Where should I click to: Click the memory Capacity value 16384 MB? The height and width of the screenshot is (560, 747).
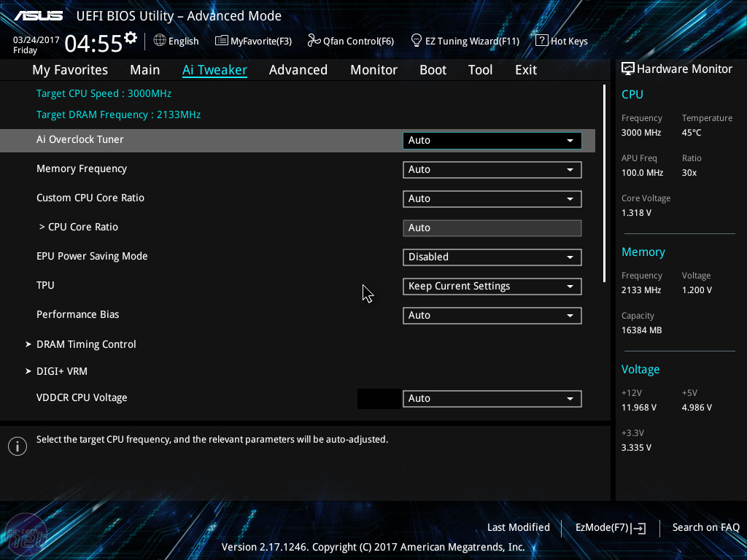tap(641, 330)
